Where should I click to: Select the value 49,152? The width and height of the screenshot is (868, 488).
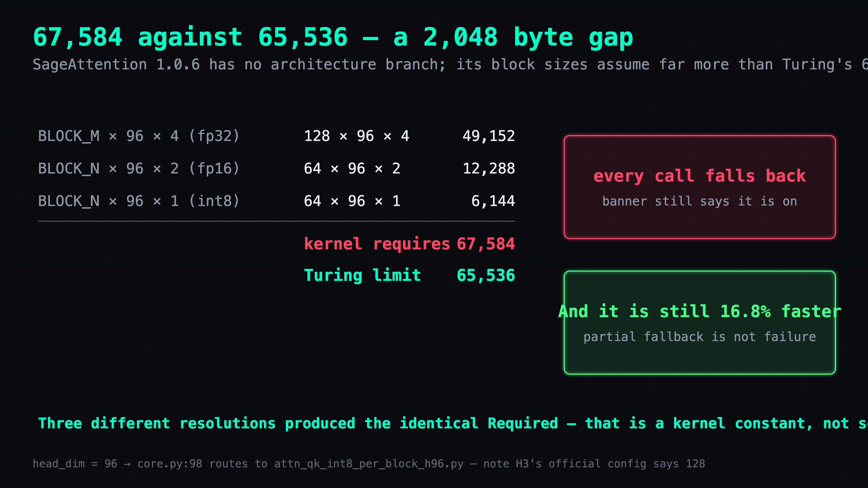[x=489, y=136]
